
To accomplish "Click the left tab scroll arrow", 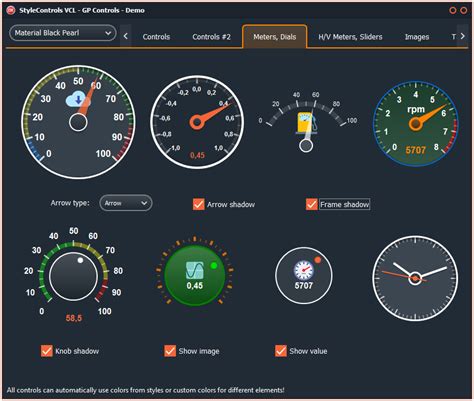I will [x=125, y=36].
